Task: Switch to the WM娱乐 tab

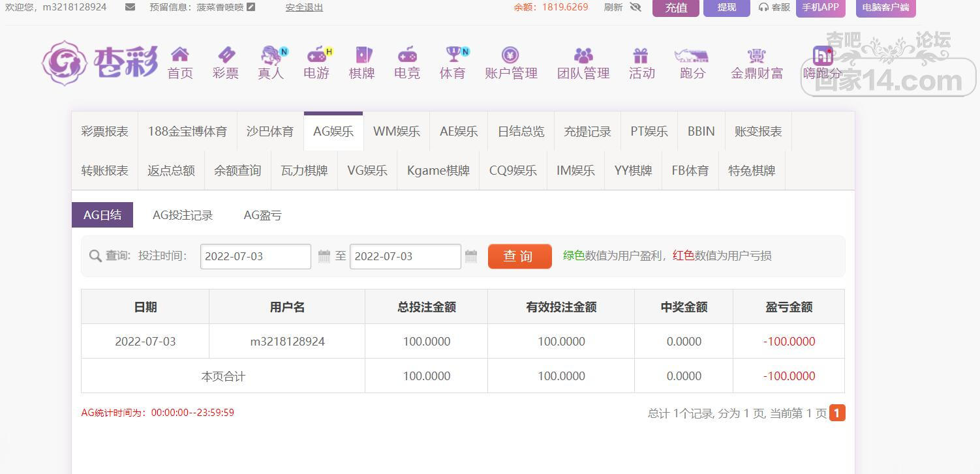Action: pyautogui.click(x=396, y=132)
